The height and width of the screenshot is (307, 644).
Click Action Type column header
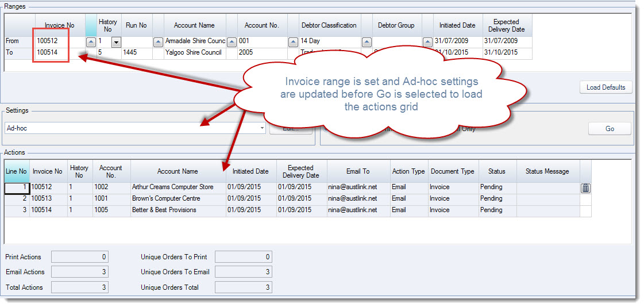point(408,171)
